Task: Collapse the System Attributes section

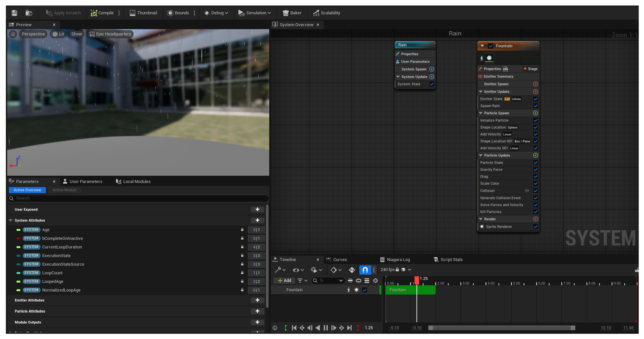Action: click(11, 220)
